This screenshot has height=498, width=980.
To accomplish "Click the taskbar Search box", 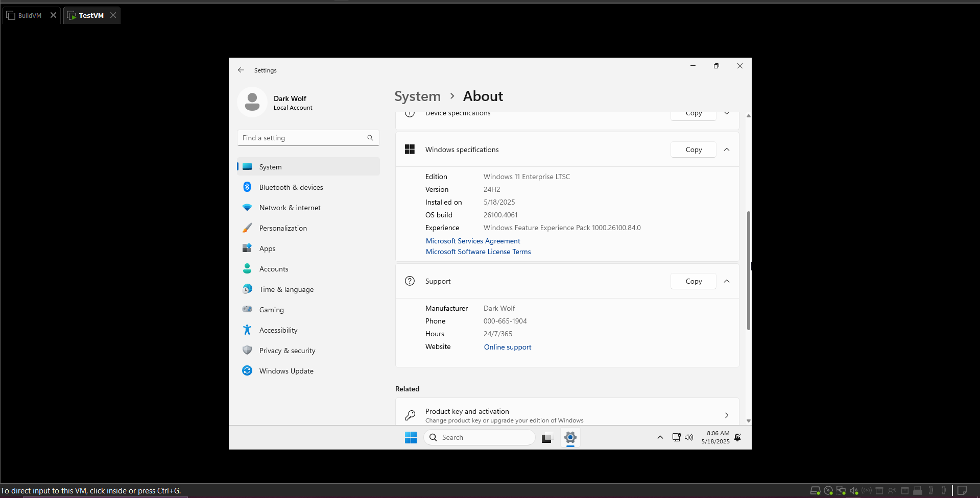I will point(480,437).
